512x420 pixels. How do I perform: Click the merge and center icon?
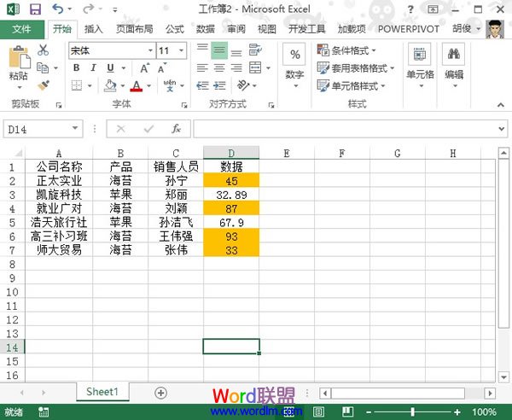click(255, 68)
